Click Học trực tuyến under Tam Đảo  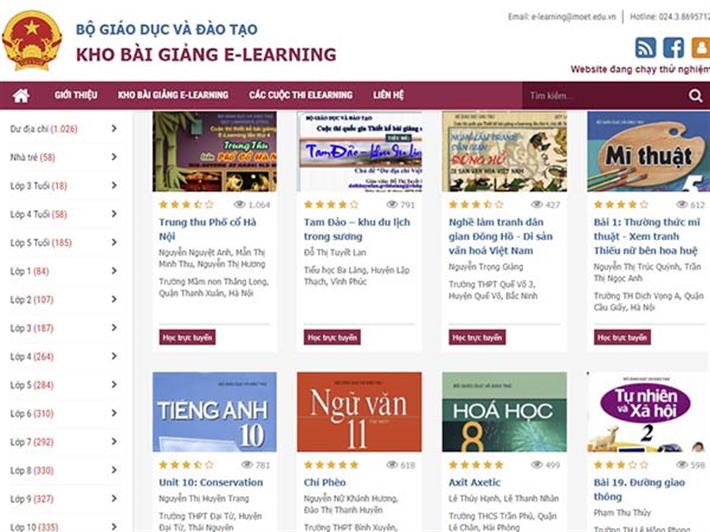tap(332, 337)
